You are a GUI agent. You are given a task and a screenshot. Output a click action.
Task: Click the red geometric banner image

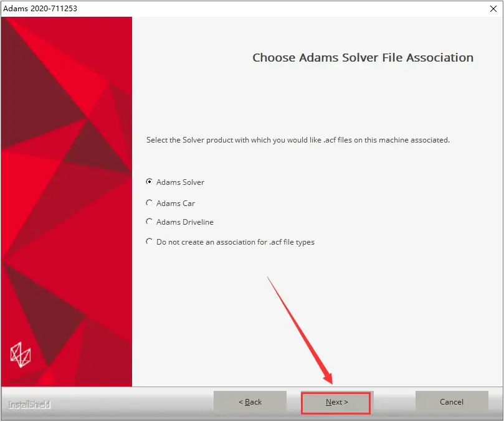point(67,202)
